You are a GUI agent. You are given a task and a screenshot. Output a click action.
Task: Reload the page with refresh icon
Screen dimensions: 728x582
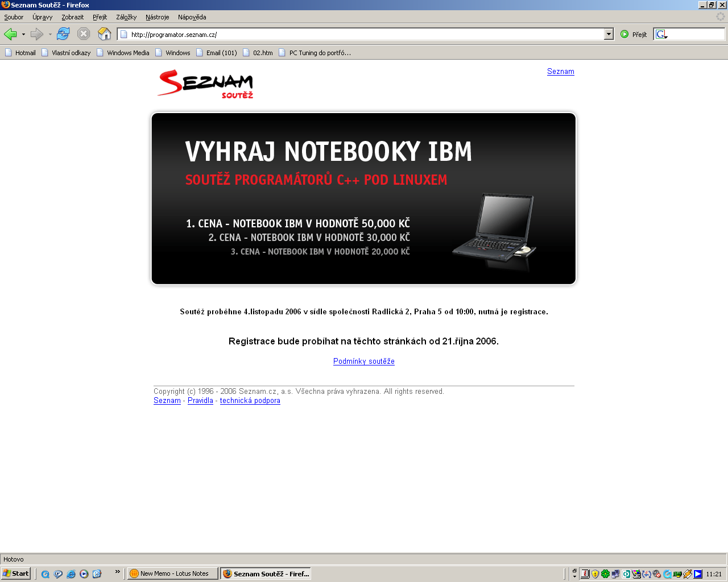63,34
